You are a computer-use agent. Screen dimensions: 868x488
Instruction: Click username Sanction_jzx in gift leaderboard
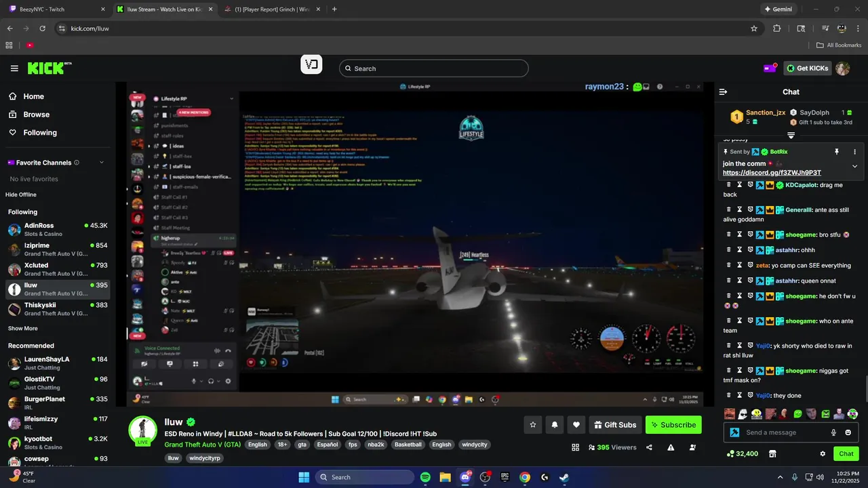pos(766,113)
